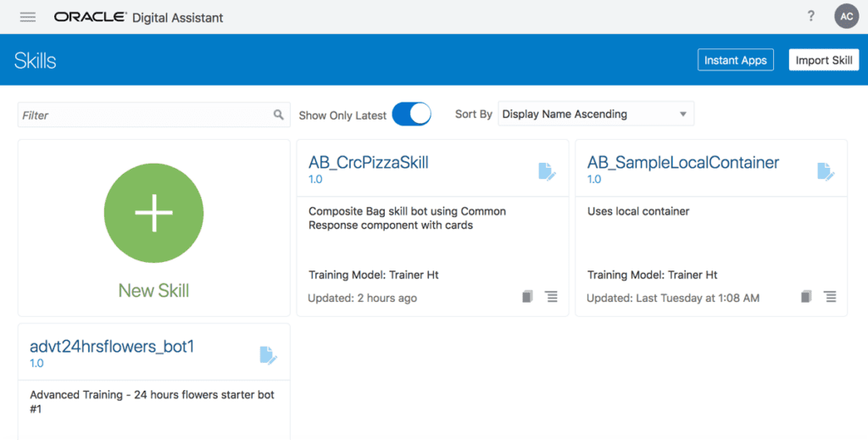The width and height of the screenshot is (868, 440).
Task: Click the edit document icon on advt24hrsflowers_bot1
Action: [x=269, y=355]
